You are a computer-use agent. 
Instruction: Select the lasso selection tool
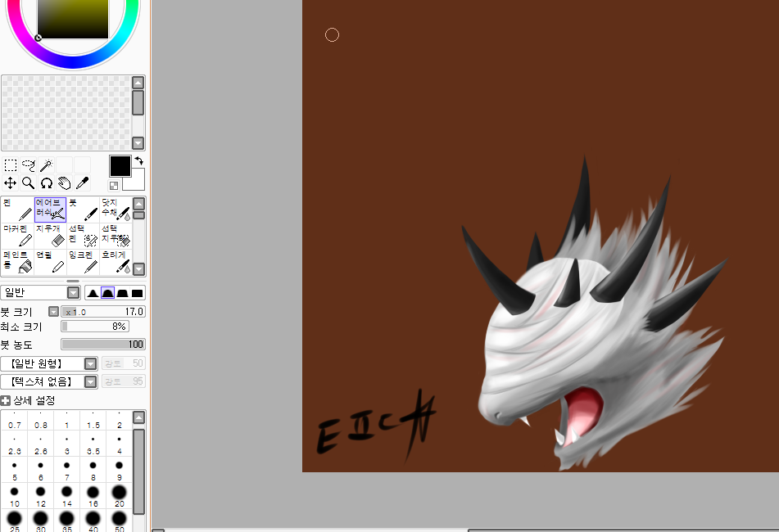(29, 165)
